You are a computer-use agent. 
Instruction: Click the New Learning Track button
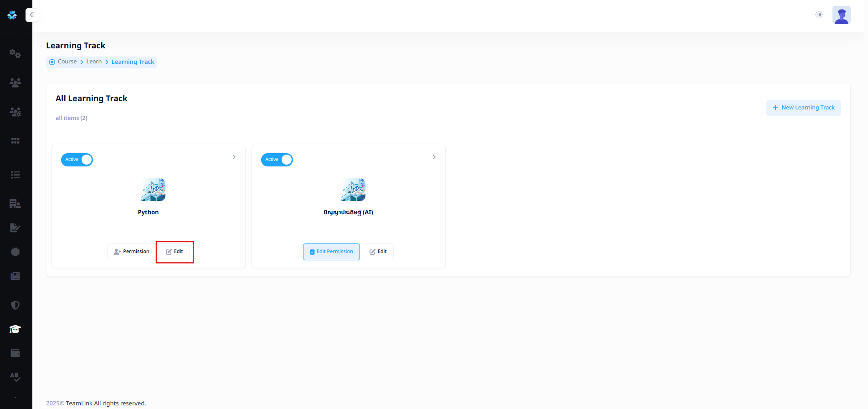click(x=803, y=108)
